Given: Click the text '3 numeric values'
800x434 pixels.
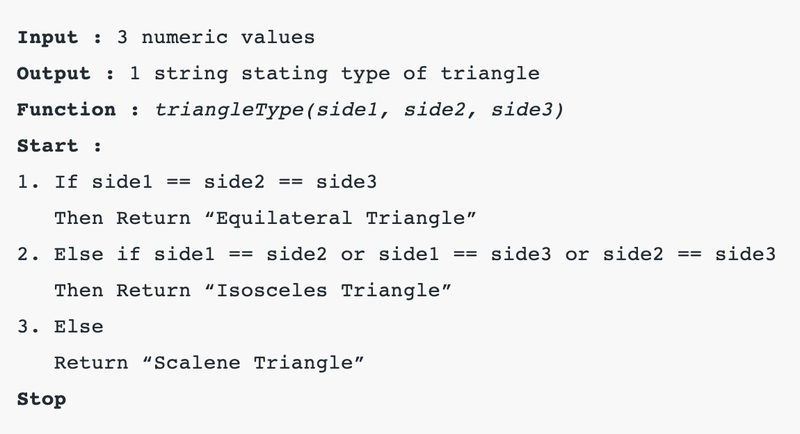Looking at the screenshot, I should [x=216, y=38].
